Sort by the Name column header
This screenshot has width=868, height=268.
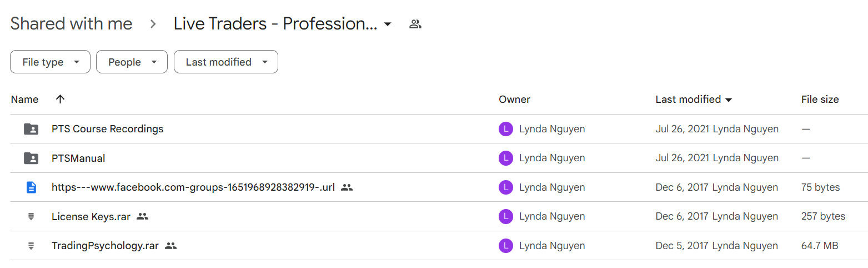pyautogui.click(x=24, y=100)
